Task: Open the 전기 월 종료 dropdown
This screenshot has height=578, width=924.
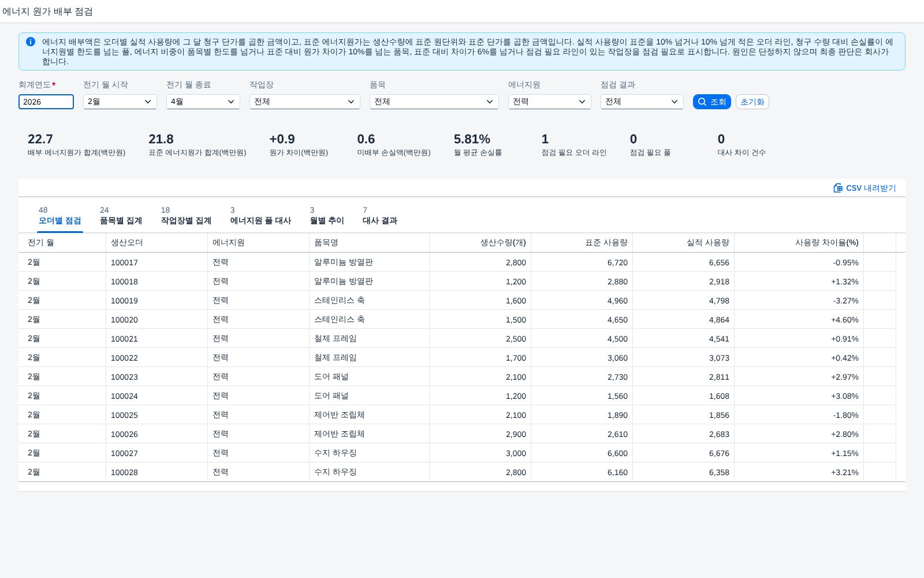Action: (203, 102)
